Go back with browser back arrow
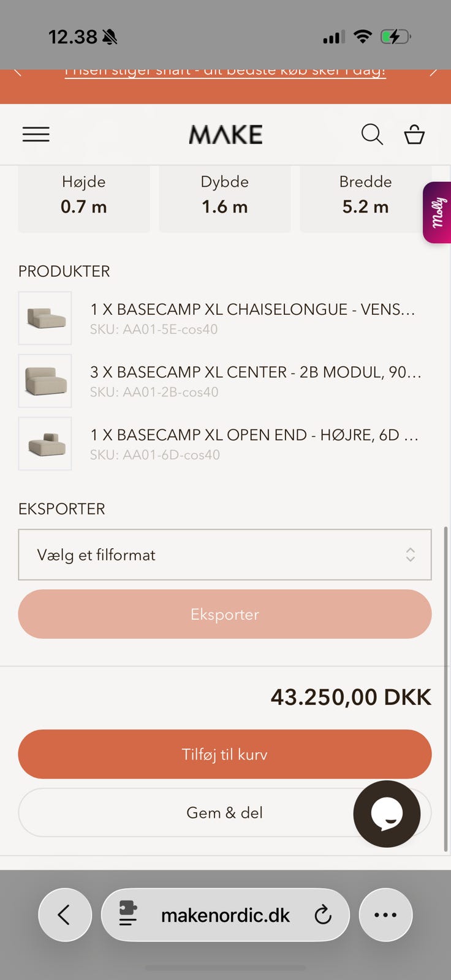 point(65,915)
